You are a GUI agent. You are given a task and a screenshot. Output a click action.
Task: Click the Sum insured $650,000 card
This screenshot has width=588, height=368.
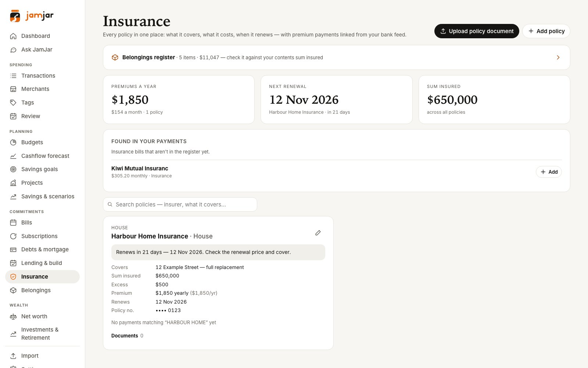tap(494, 100)
